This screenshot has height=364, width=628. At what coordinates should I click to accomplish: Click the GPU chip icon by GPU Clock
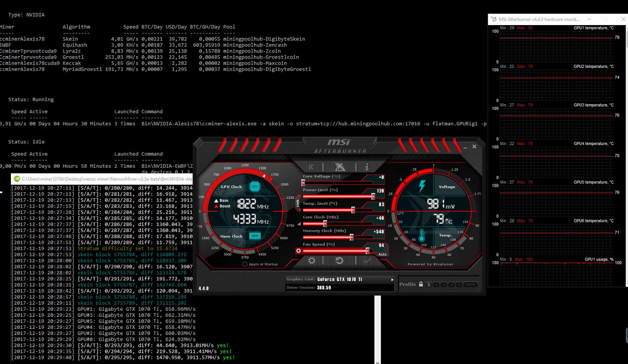(254, 186)
